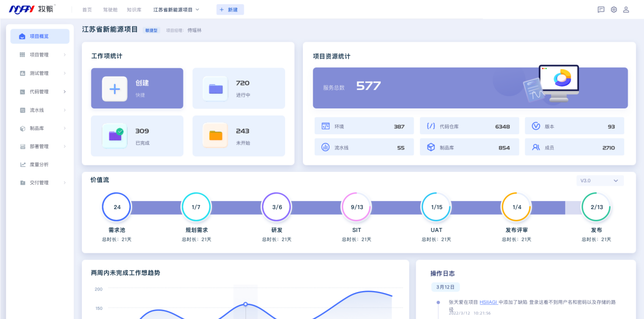Click the 流水线 sidebar icon
This screenshot has height=319, width=644.
(22, 110)
